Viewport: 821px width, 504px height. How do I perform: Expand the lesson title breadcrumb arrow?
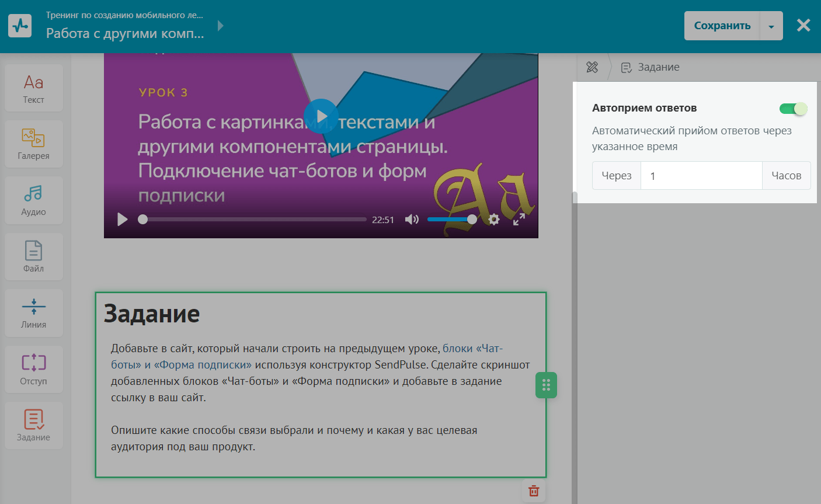click(x=220, y=26)
